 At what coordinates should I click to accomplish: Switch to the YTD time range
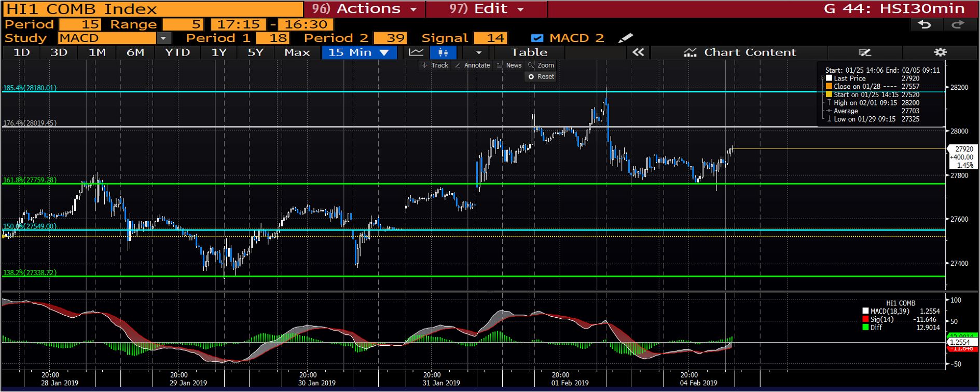(x=177, y=52)
